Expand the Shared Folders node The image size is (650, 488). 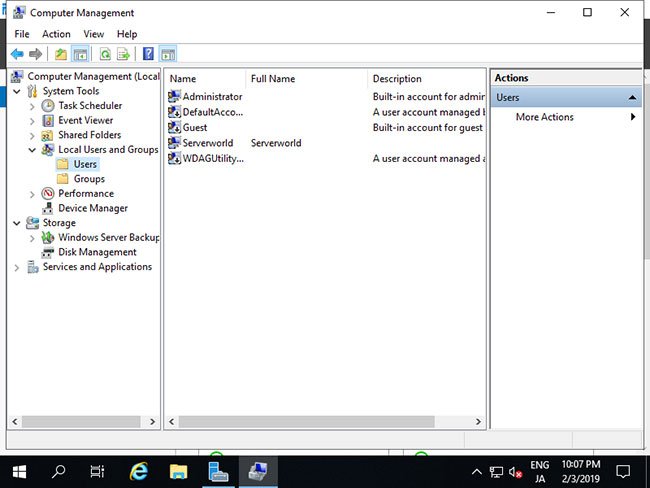pyautogui.click(x=32, y=136)
